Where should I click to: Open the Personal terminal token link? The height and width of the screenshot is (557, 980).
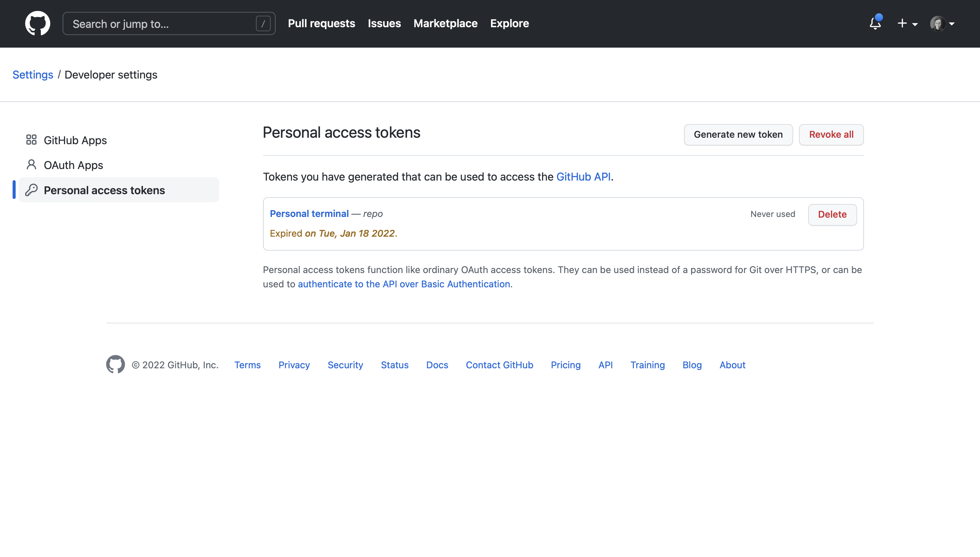pyautogui.click(x=309, y=214)
